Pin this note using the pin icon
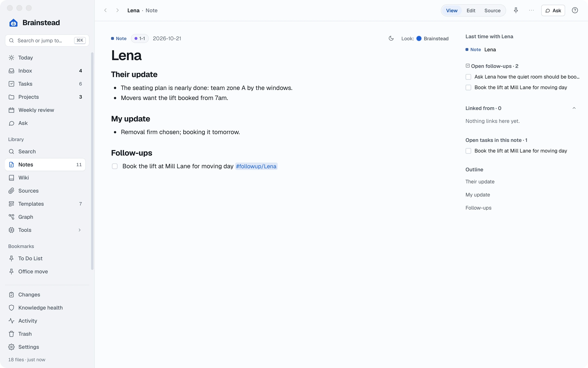 tap(516, 10)
